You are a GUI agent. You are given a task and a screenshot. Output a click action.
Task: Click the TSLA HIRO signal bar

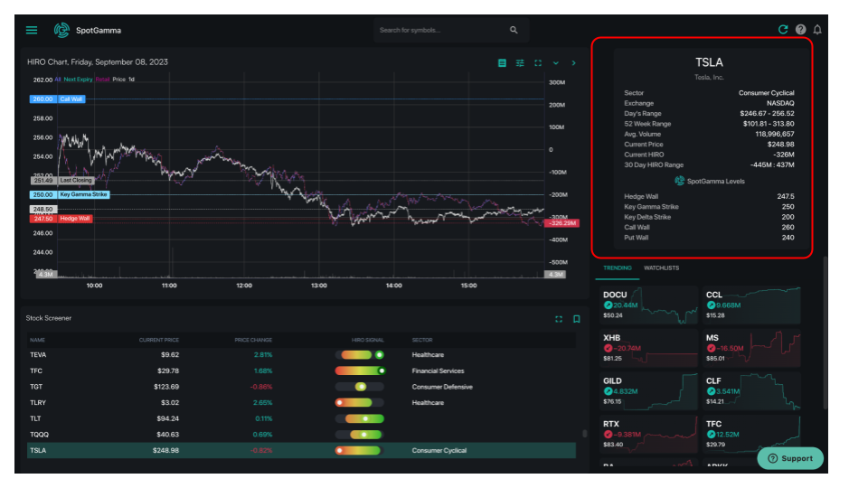[359, 450]
